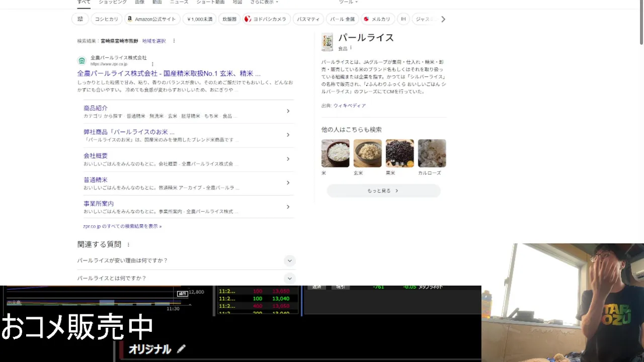The image size is (644, 362).
Task: Click 'zpr.co.jp のすべての検索結果を表示' link
Action: click(122, 226)
